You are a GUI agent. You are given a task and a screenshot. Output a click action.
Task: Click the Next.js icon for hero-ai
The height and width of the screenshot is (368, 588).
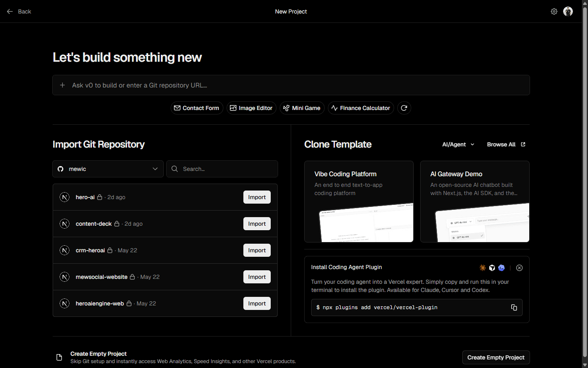coord(65,197)
